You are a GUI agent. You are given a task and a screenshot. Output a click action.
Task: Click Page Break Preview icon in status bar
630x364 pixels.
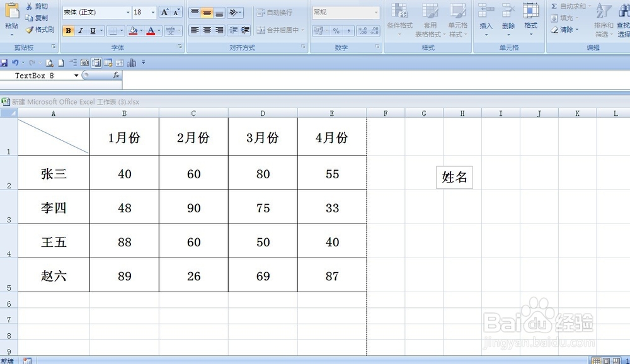616,361
